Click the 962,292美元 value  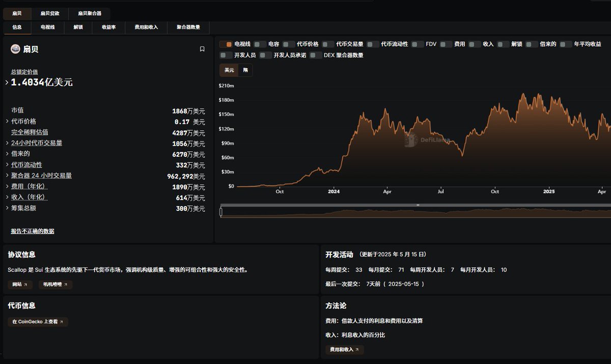point(186,176)
